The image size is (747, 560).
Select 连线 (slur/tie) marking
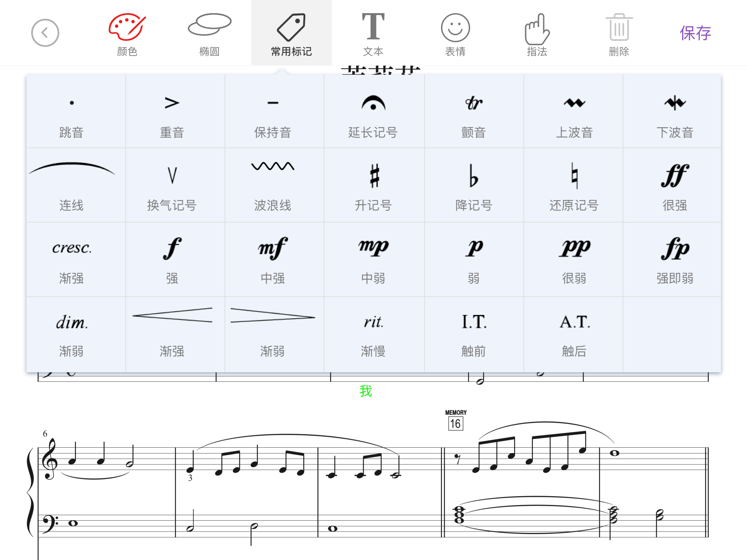pyautogui.click(x=70, y=183)
